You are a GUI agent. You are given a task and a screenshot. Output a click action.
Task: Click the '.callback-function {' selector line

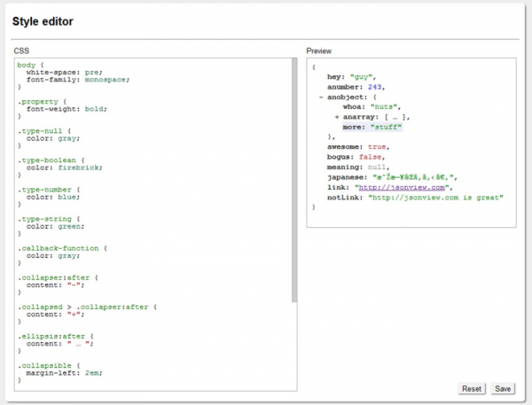62,248
